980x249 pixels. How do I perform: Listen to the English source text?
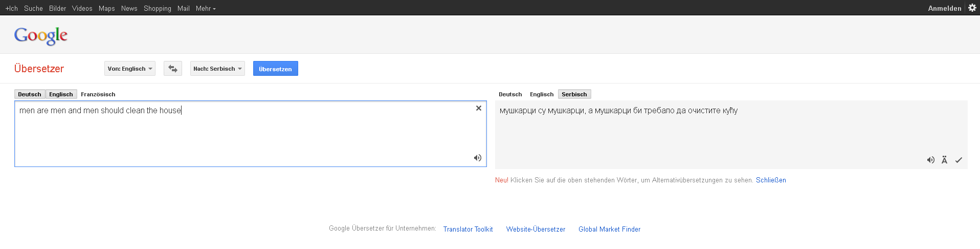click(x=477, y=158)
